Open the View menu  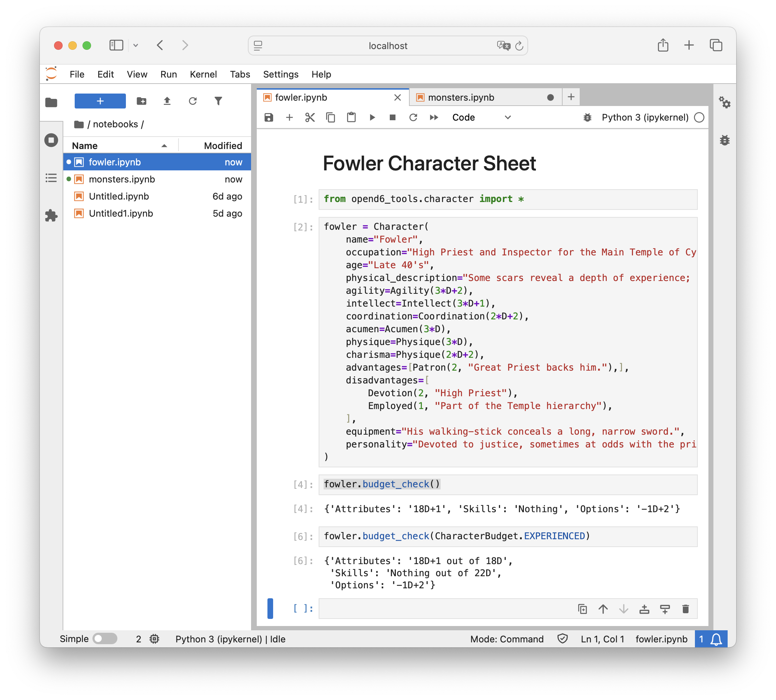[137, 74]
